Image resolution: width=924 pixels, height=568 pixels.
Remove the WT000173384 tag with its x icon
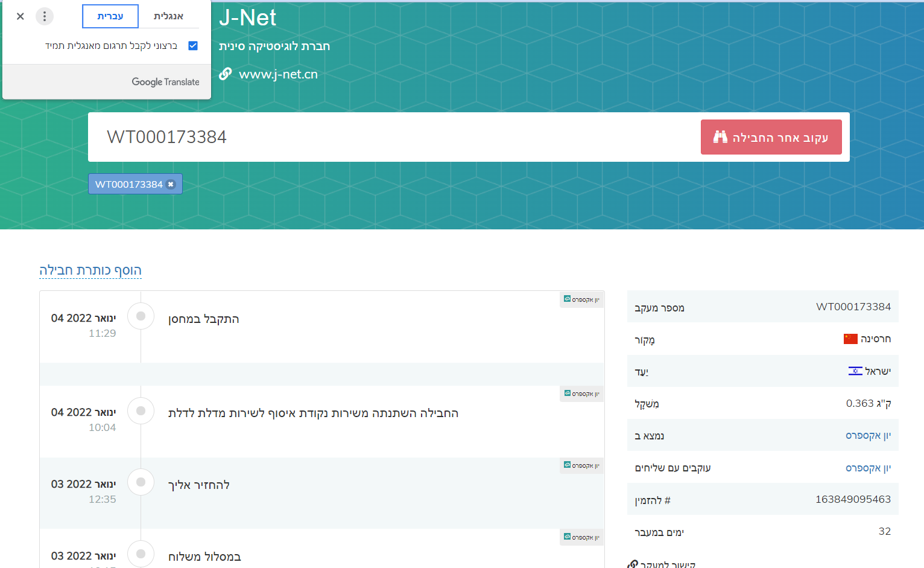[x=171, y=185]
